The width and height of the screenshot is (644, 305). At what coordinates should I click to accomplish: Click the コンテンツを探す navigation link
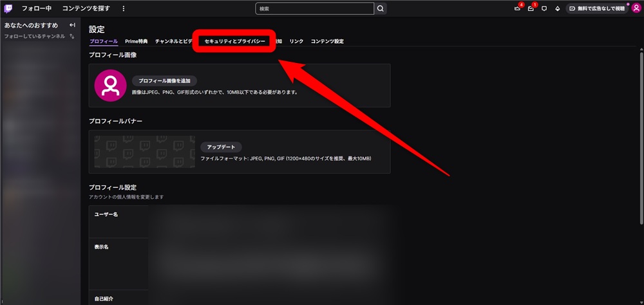pos(86,8)
